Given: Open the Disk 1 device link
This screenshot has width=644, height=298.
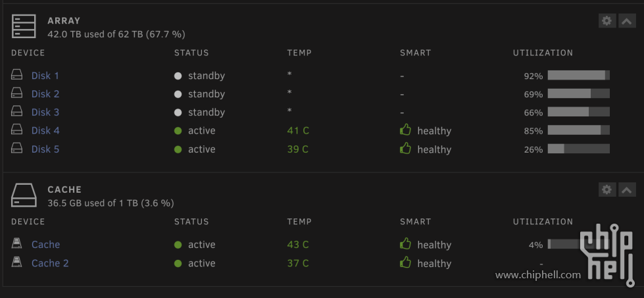Looking at the screenshot, I should pyautogui.click(x=45, y=76).
